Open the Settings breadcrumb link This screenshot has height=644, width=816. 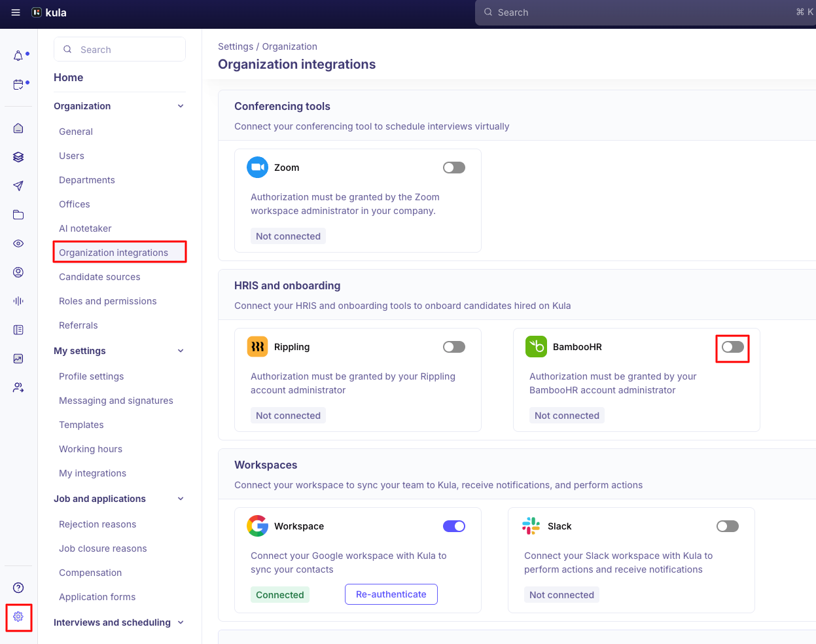tap(236, 46)
